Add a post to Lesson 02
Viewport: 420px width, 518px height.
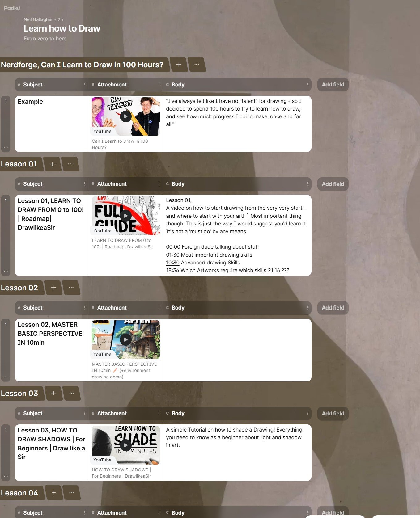(x=53, y=288)
